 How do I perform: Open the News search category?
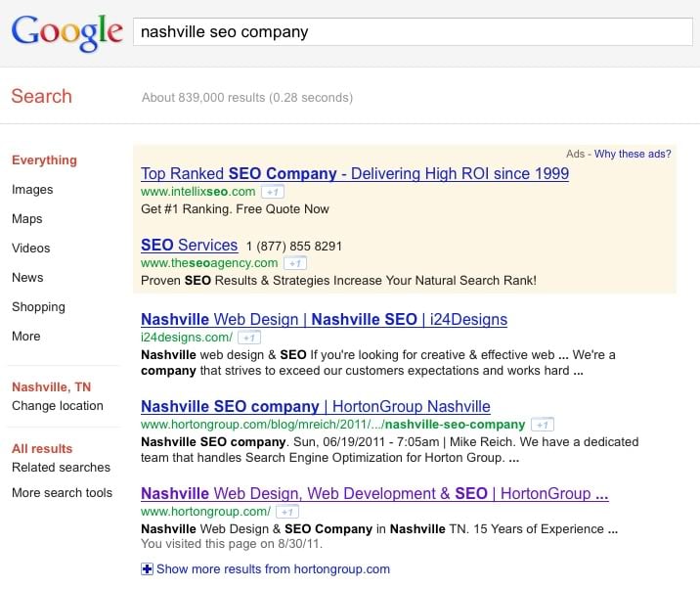(27, 278)
